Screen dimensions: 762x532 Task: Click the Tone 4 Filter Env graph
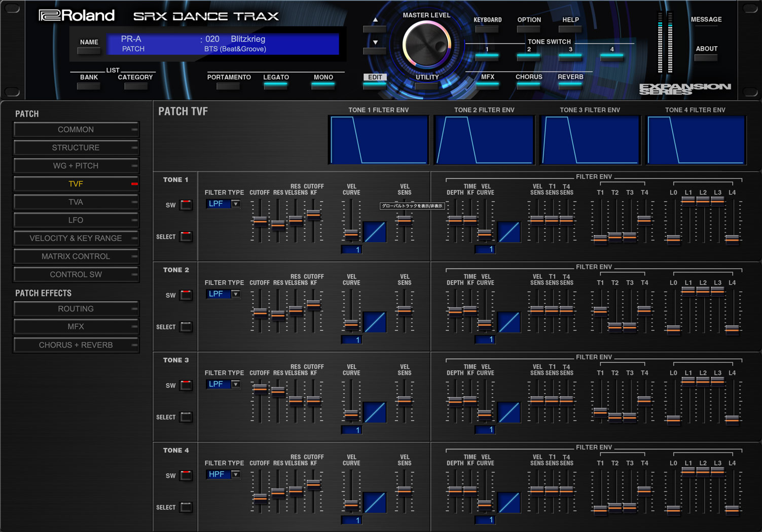(x=695, y=140)
